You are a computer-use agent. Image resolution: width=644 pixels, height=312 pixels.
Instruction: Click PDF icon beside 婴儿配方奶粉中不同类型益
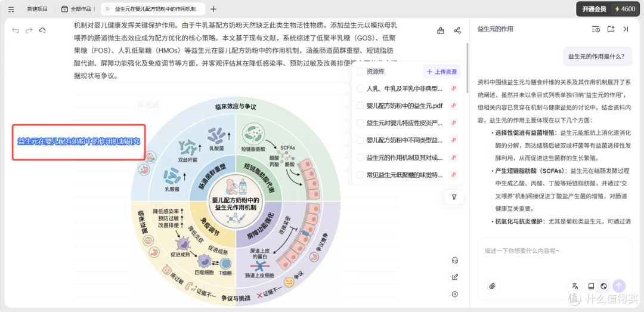coord(454,140)
